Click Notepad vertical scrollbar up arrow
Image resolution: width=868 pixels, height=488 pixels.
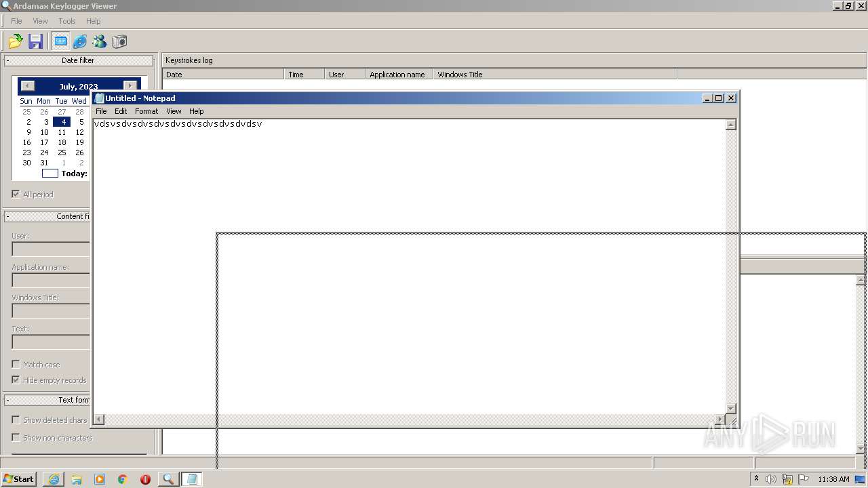coord(731,125)
